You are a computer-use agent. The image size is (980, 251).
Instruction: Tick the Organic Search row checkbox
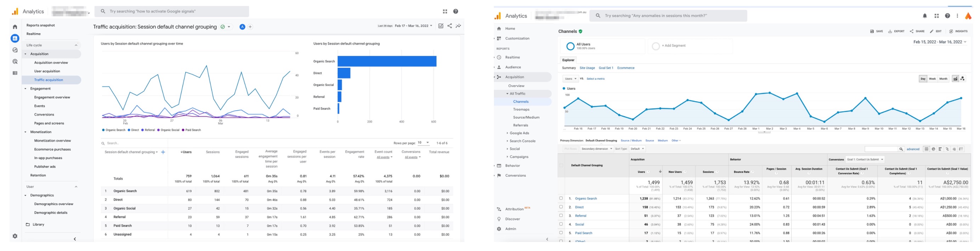pyautogui.click(x=561, y=198)
